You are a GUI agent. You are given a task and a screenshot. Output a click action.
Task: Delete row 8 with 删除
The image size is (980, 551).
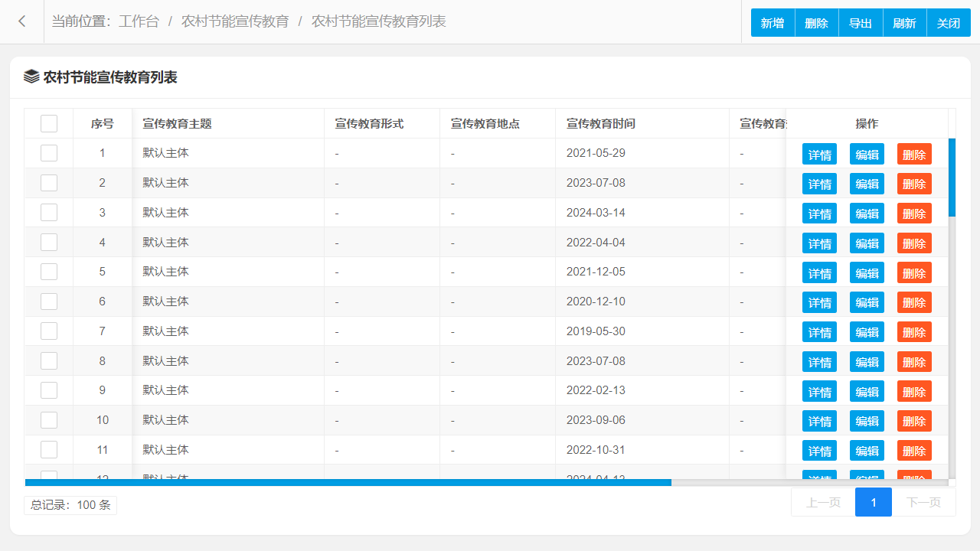pyautogui.click(x=914, y=362)
